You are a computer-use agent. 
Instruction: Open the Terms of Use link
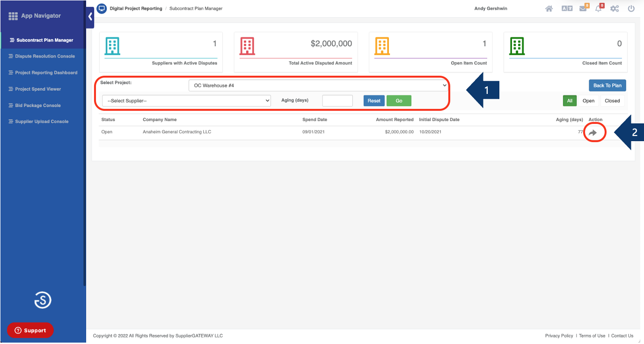tap(592, 336)
